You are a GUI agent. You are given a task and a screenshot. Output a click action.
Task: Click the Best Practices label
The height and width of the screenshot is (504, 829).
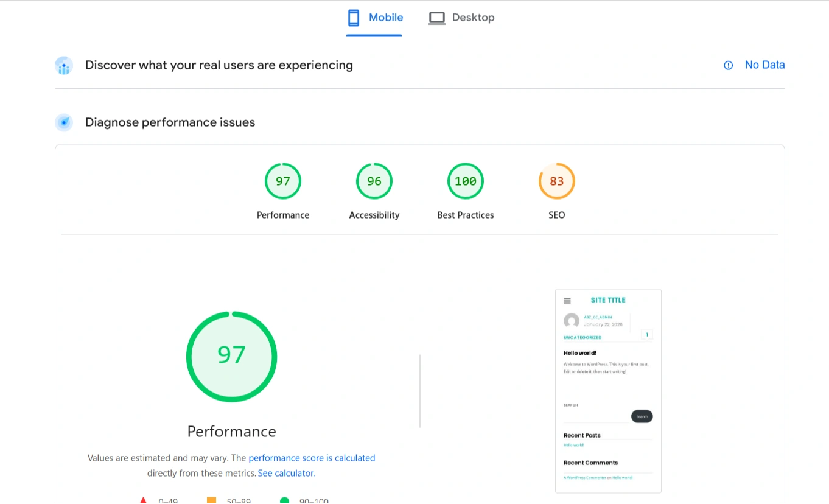[x=466, y=215]
